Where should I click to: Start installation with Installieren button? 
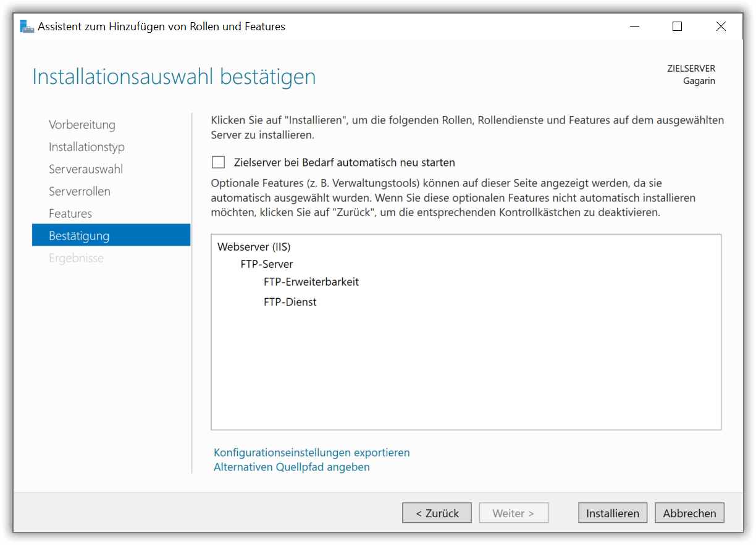click(613, 513)
